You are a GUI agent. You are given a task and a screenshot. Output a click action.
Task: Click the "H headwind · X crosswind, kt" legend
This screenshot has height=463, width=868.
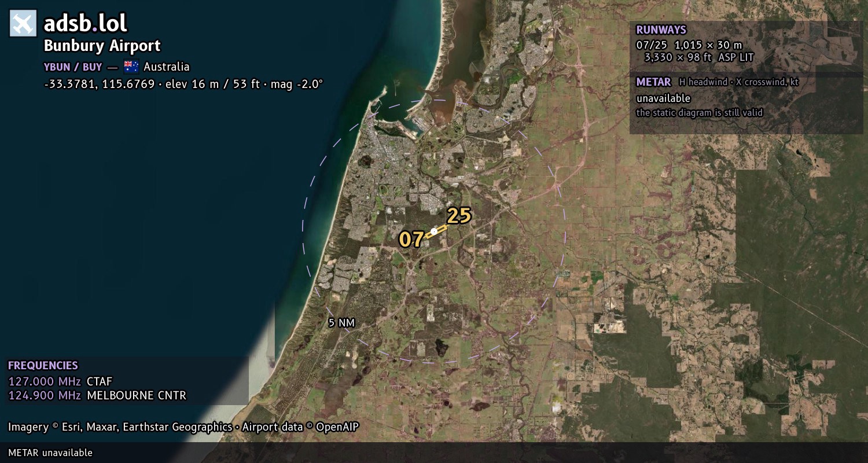[739, 82]
